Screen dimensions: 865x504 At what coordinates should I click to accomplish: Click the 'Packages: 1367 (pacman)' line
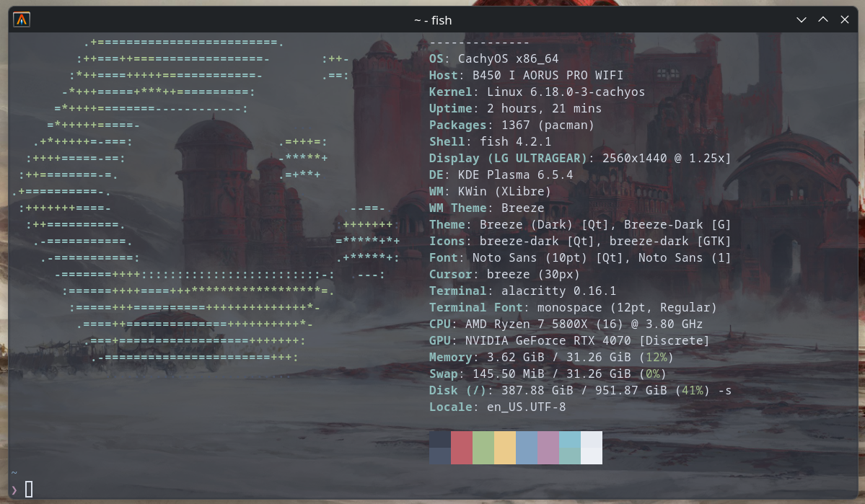511,125
